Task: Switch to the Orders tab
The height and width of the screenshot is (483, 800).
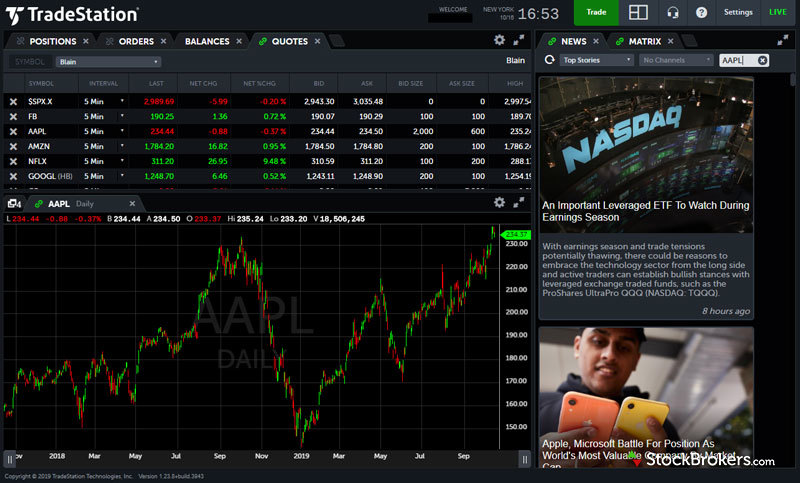Action: pyautogui.click(x=136, y=41)
